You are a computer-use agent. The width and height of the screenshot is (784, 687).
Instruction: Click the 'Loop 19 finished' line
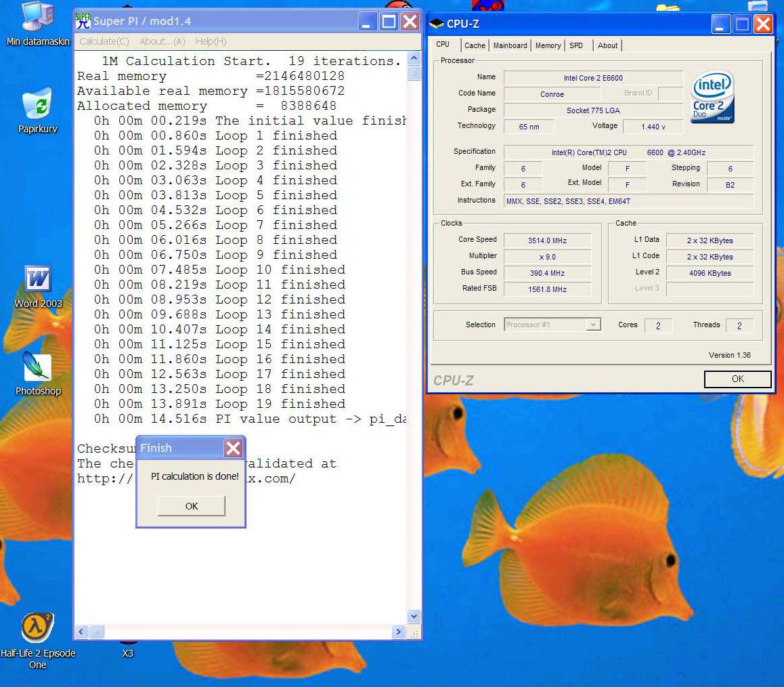219,404
